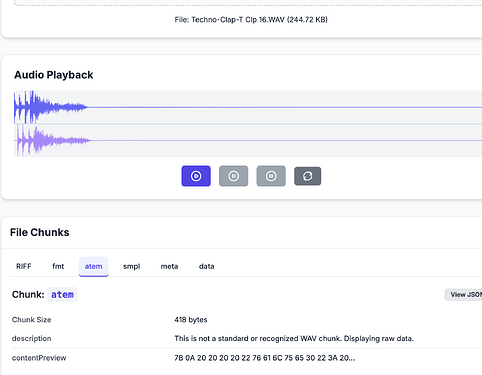Click the Audio Playback heading
Image resolution: width=482 pixels, height=375 pixels.
point(54,75)
